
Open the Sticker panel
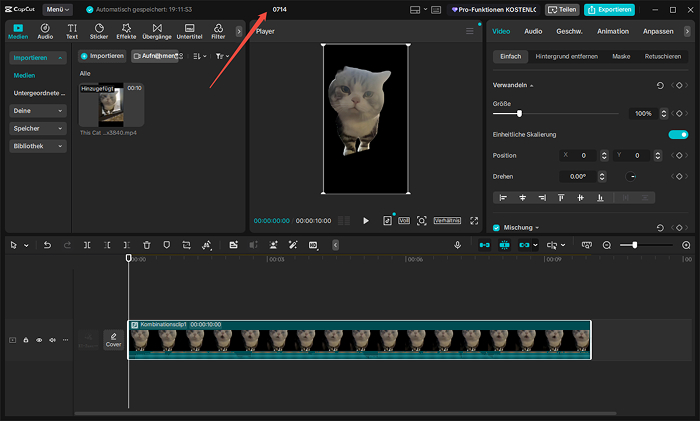point(99,31)
